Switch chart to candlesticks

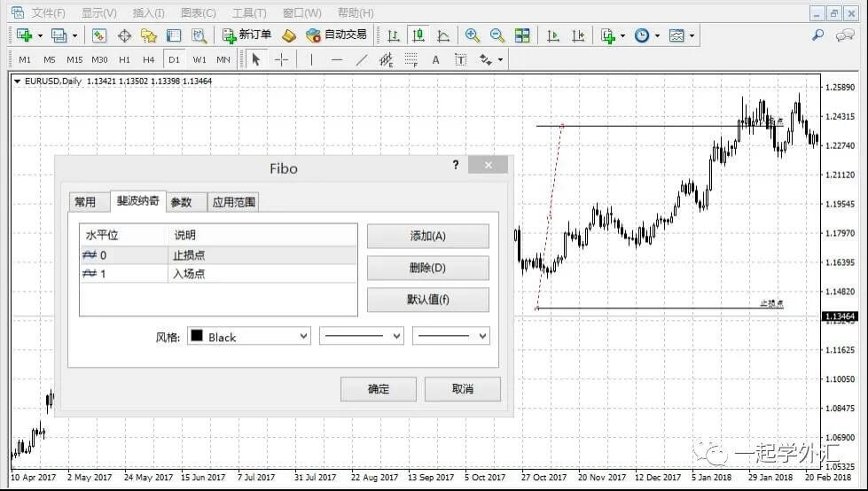pyautogui.click(x=418, y=36)
